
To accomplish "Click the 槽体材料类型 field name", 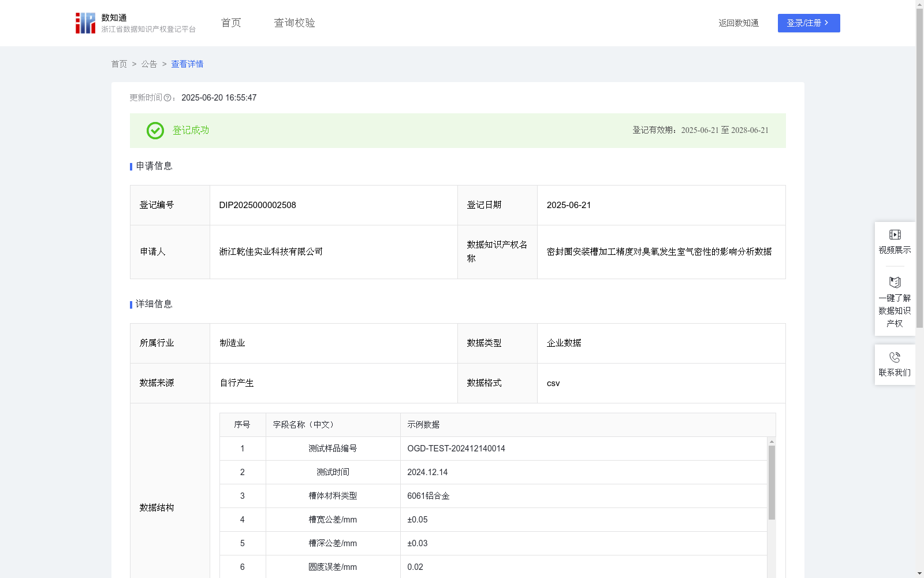I will [x=333, y=496].
